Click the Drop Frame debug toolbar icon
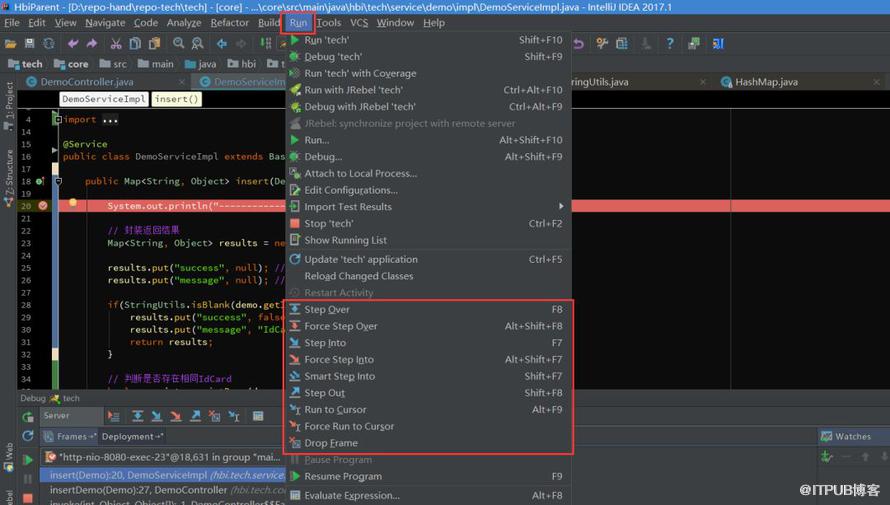The width and height of the screenshot is (890, 505). [215, 416]
